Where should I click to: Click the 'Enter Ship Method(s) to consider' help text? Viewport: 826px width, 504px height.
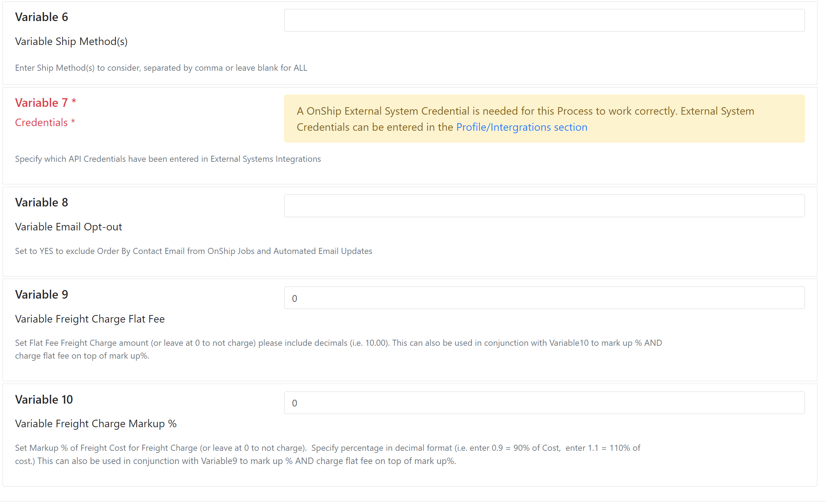pyautogui.click(x=161, y=68)
